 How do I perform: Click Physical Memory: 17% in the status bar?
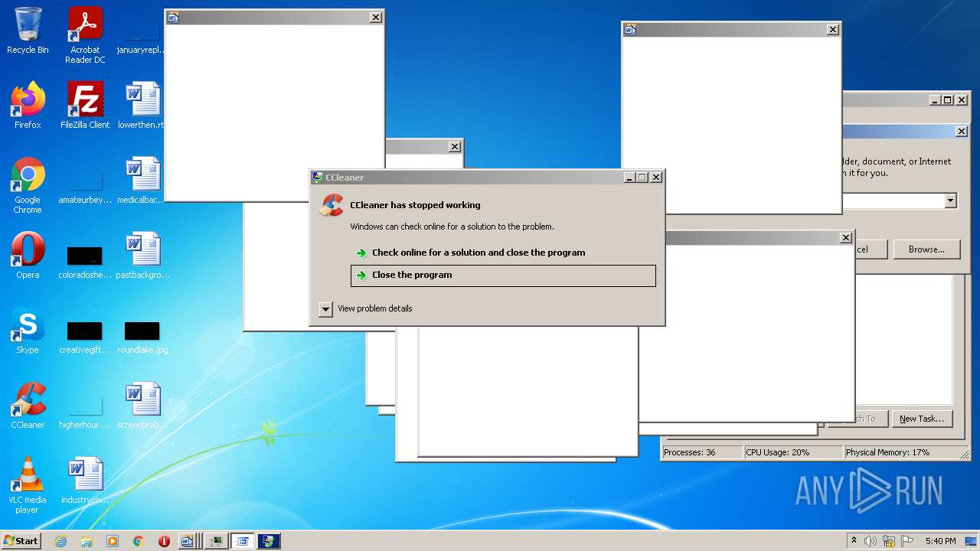[905, 452]
